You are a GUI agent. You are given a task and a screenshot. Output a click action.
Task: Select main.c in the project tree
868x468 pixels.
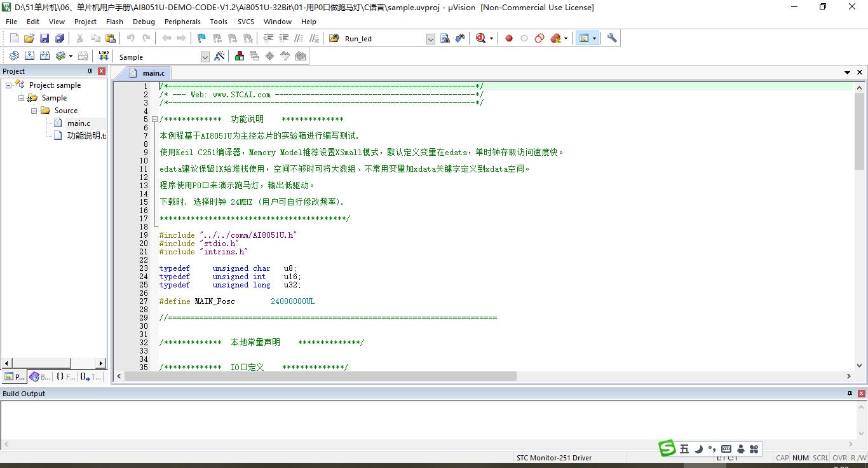coord(78,123)
